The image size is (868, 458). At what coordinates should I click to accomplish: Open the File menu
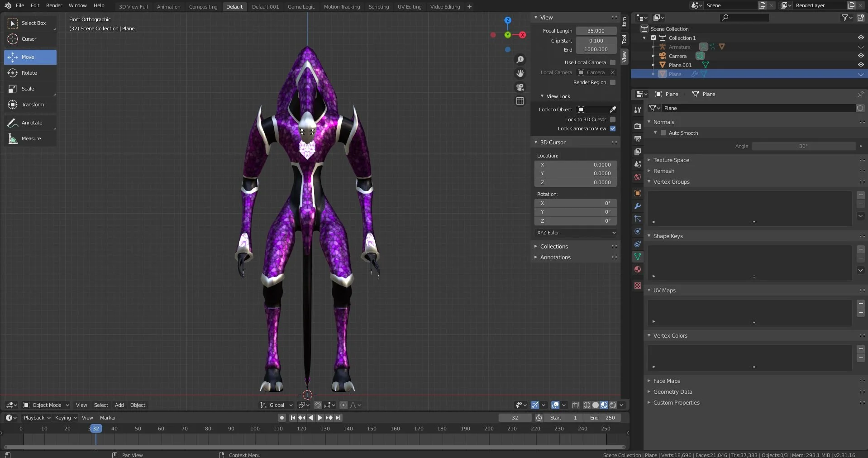[x=20, y=5]
